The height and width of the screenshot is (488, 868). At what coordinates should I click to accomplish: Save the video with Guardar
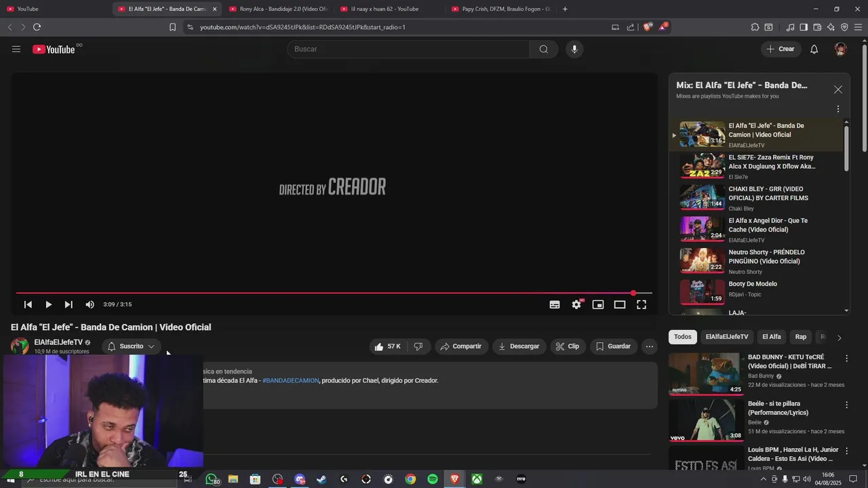(614, 346)
